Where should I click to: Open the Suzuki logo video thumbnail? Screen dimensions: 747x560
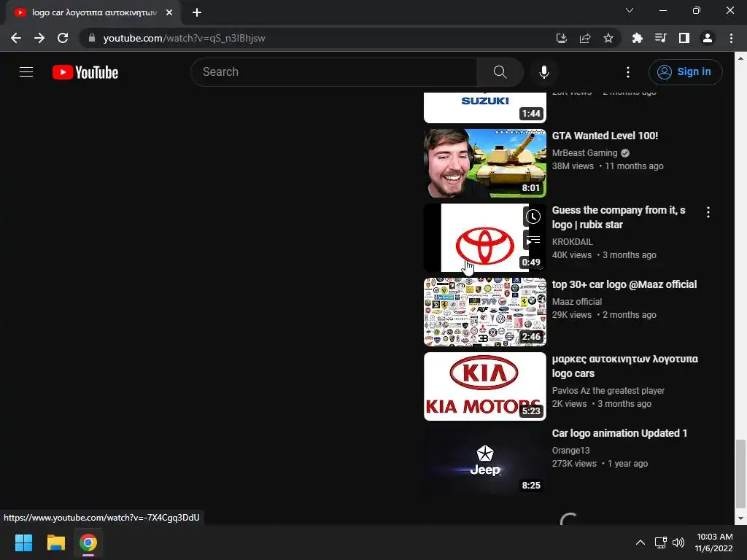(484, 107)
